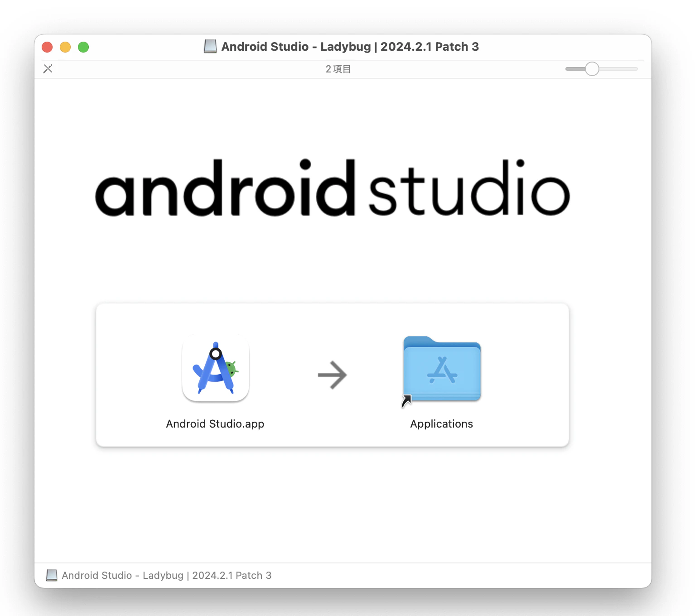Adjust the icon size slider knob
Screen dimensions: 695x616
click(592, 69)
